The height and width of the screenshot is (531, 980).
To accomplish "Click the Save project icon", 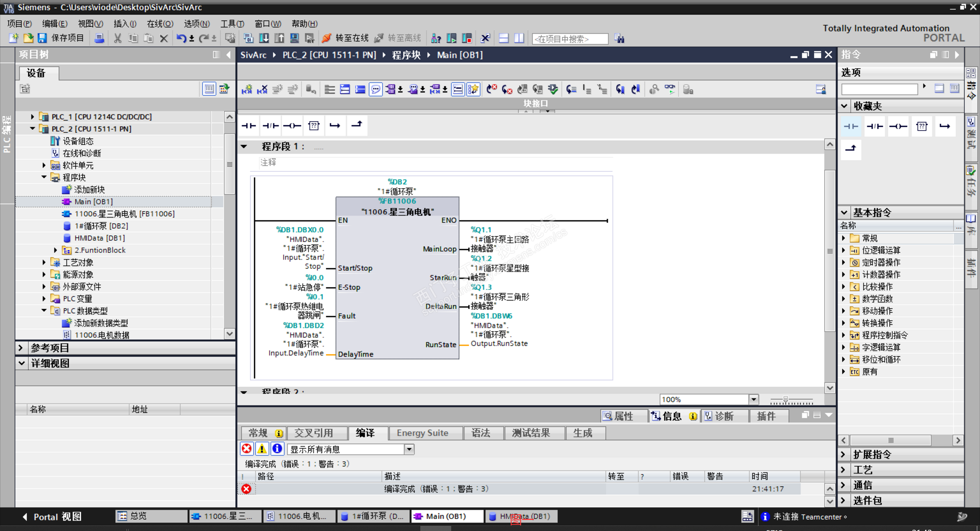I will [x=42, y=38].
